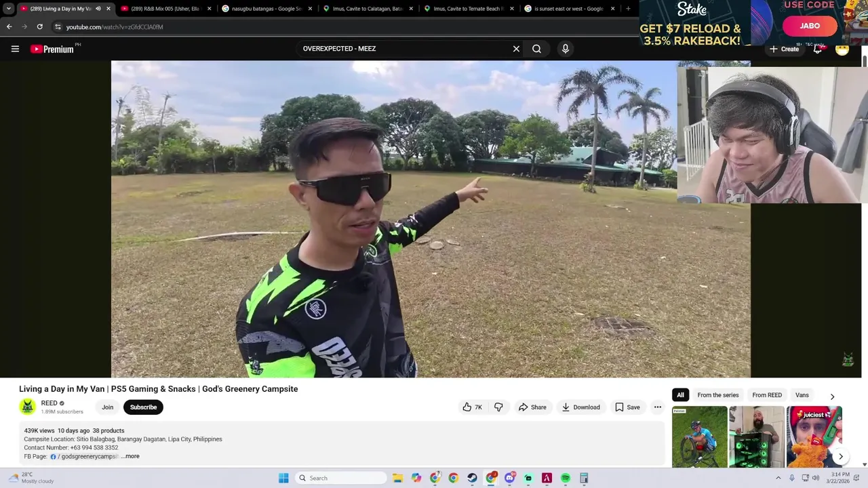868x488 pixels.
Task: Open the juiciest short thumbnail
Action: [814, 437]
